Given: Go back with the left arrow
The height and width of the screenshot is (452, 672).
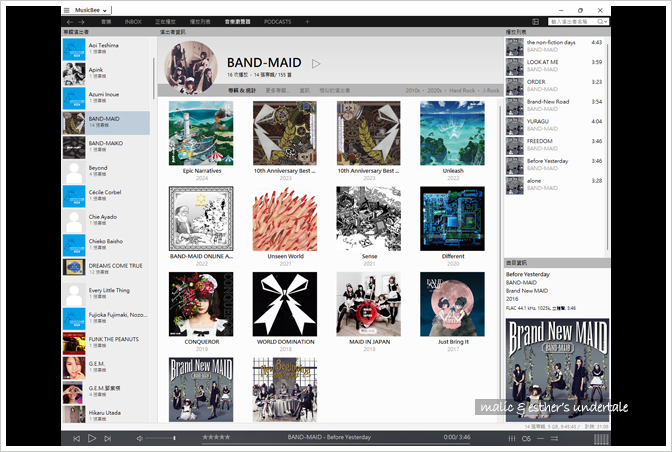Looking at the screenshot, I should (70, 22).
